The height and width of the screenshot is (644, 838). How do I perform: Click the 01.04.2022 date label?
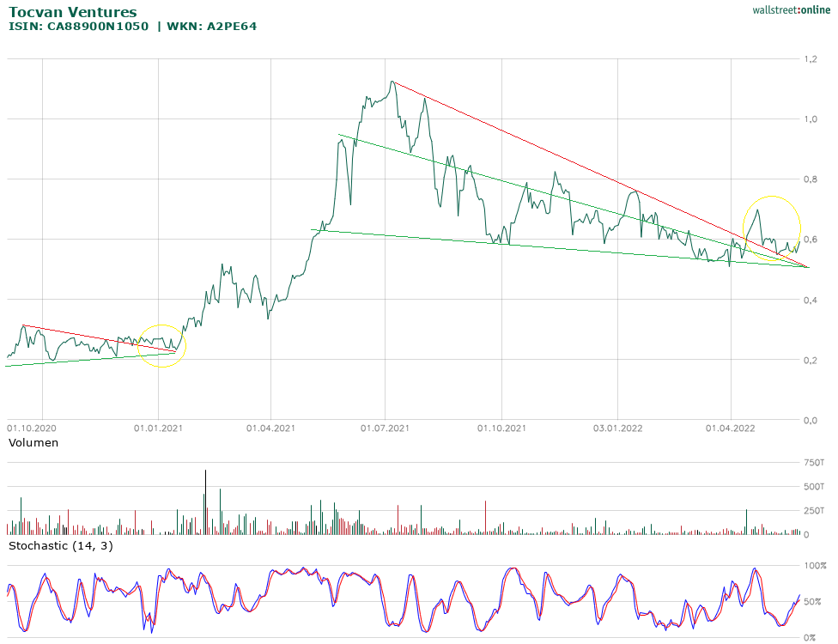pos(730,428)
